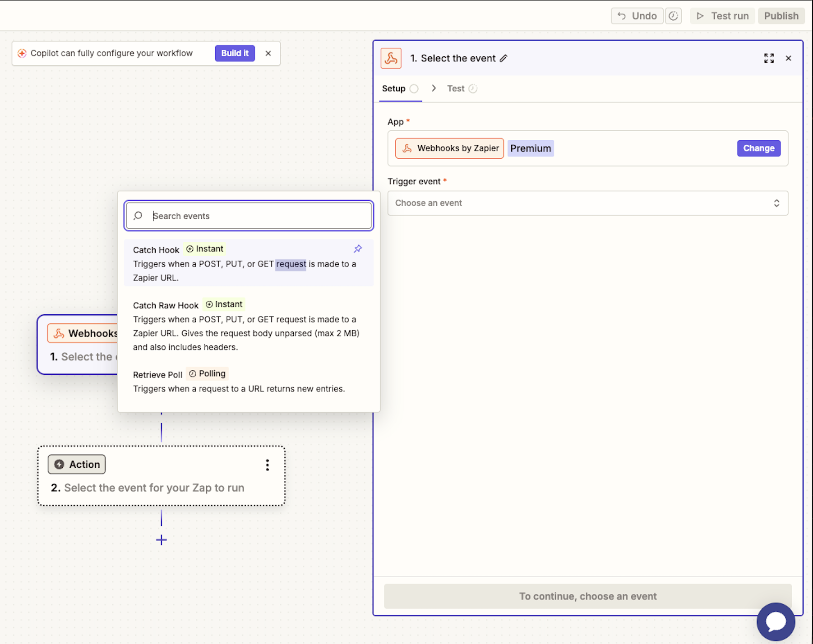Click the Setup status circle indicator
This screenshot has width=813, height=644.
pyautogui.click(x=414, y=88)
